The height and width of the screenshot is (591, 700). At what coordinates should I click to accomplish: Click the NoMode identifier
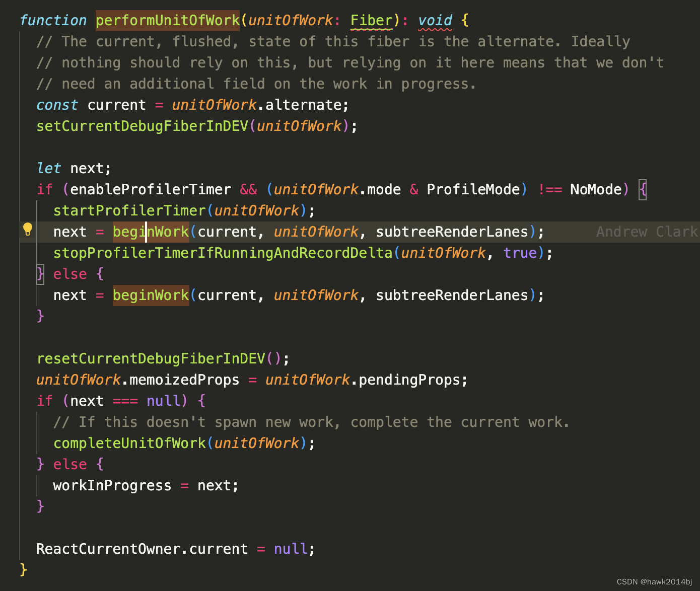tap(596, 189)
